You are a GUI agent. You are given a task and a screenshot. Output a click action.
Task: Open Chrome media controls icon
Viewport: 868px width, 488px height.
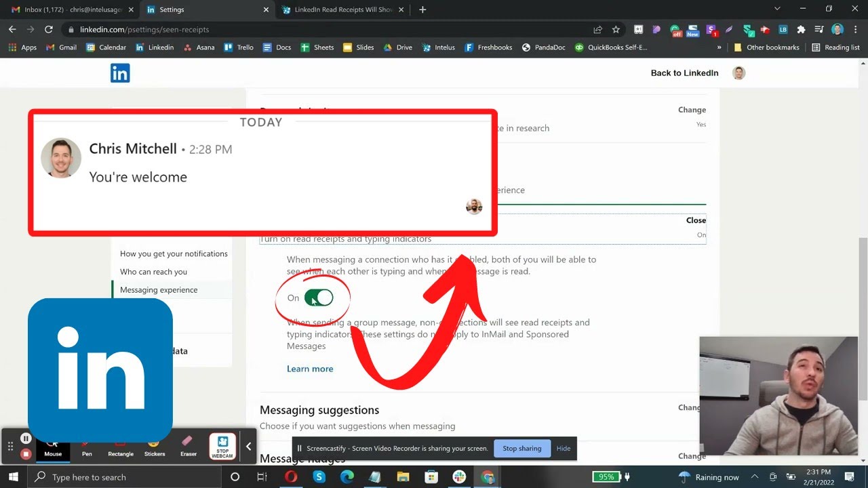pyautogui.click(x=819, y=30)
